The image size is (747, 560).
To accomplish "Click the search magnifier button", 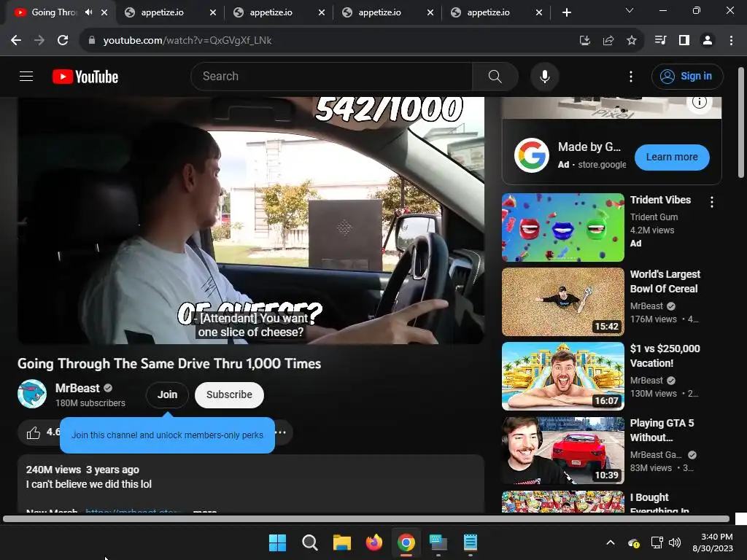I will click(x=495, y=76).
